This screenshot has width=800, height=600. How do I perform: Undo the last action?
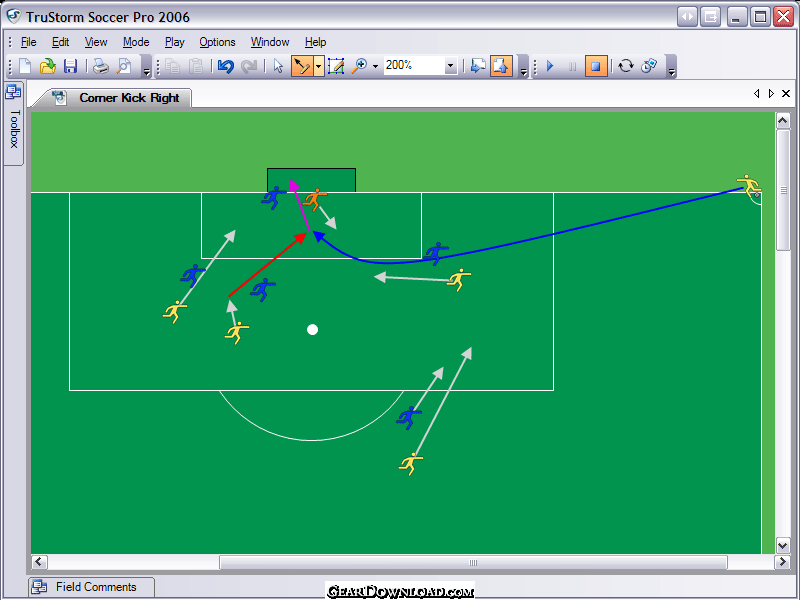pyautogui.click(x=226, y=66)
